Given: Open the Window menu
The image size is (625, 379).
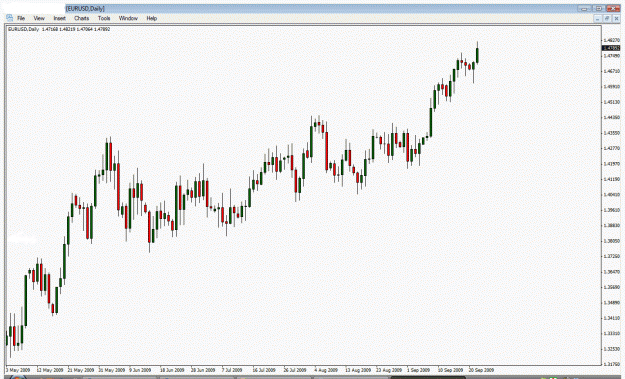Looking at the screenshot, I should (128, 18).
